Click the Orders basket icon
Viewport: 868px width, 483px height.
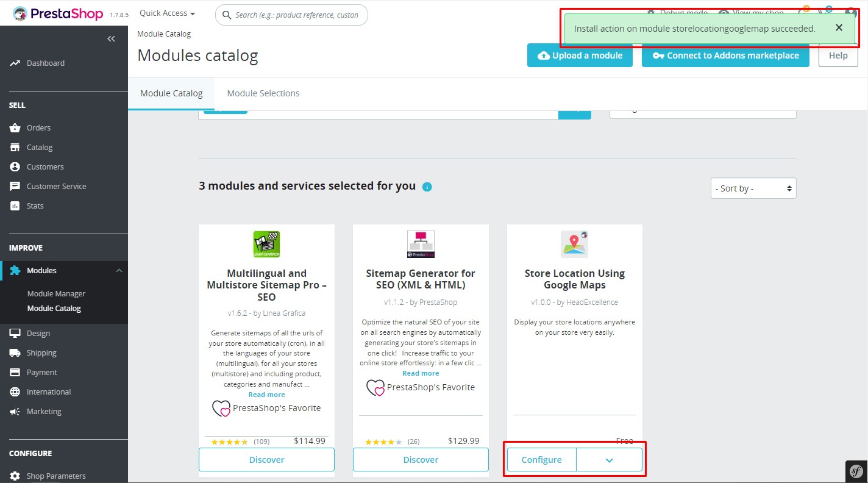(15, 127)
